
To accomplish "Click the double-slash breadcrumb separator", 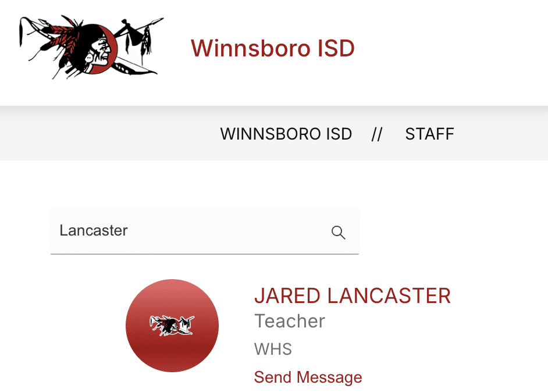I will pos(377,134).
